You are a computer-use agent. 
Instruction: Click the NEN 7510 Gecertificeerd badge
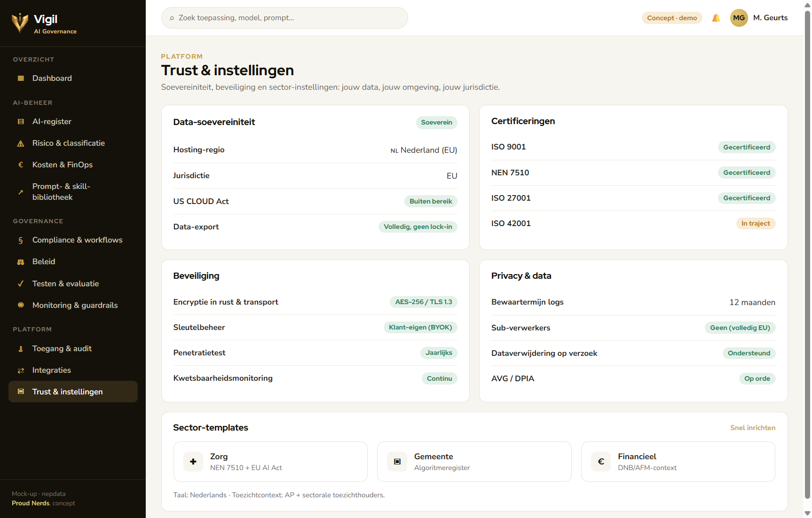[x=747, y=173]
